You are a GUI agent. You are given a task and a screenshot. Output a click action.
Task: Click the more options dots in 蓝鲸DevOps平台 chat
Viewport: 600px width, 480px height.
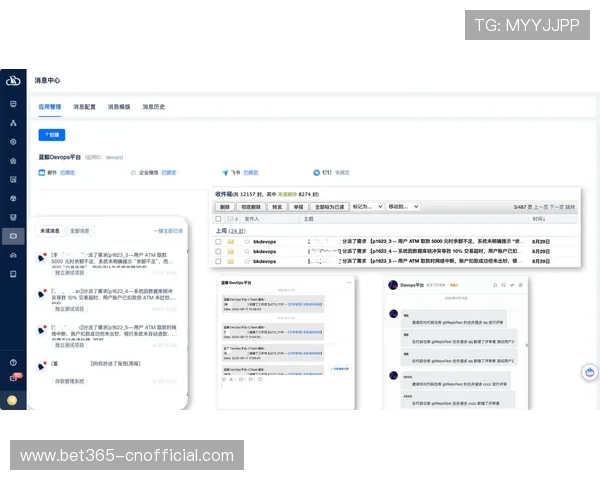pyautogui.click(x=349, y=282)
